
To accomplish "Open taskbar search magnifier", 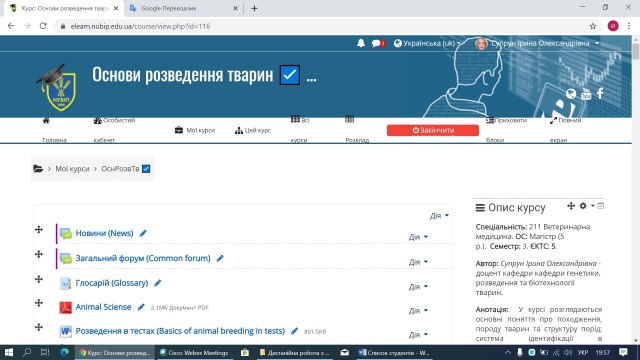I will coord(27,352).
